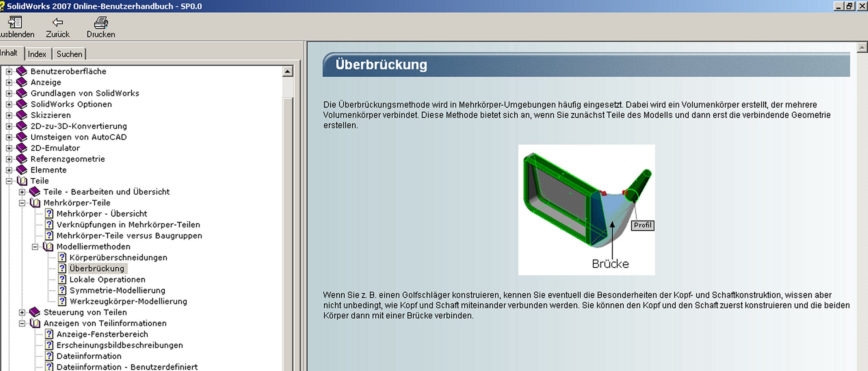Image resolution: width=868 pixels, height=371 pixels.
Task: Select the Grundlagen von SolidWorks entry
Action: coord(85,93)
